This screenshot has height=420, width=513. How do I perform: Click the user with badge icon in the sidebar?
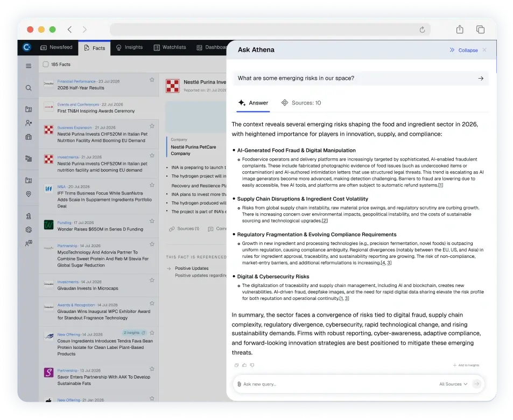29,243
